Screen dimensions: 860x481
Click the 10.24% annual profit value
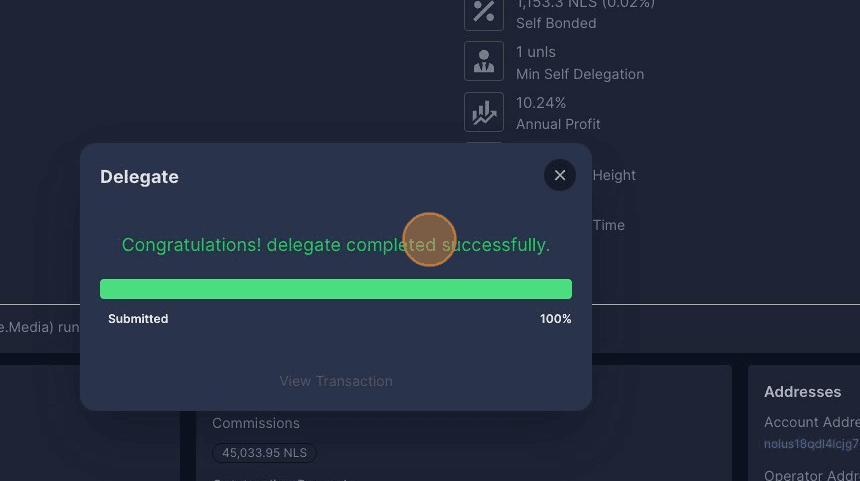(541, 103)
